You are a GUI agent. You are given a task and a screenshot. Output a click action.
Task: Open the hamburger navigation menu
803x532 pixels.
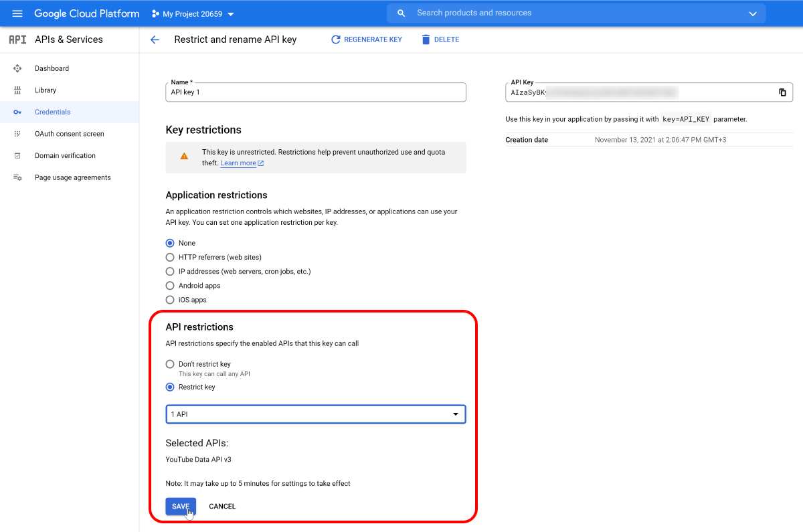pos(17,13)
